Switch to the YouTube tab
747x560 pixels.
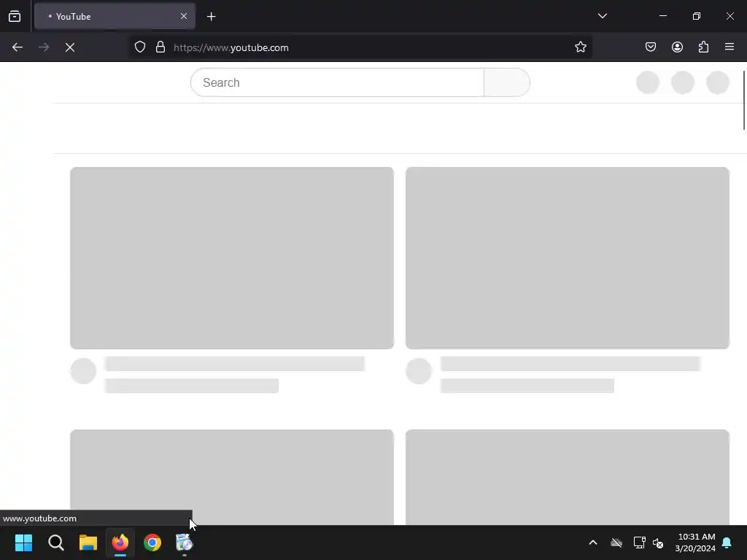coord(115,16)
